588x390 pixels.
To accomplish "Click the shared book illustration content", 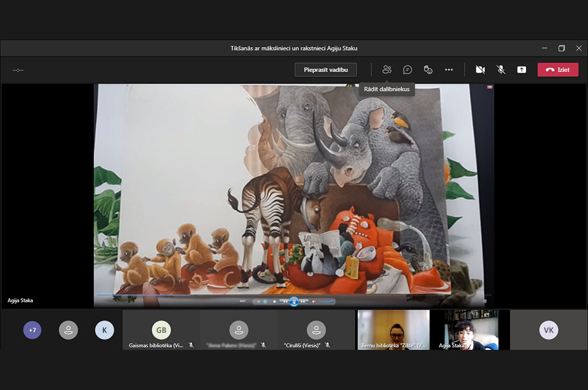I will click(293, 196).
